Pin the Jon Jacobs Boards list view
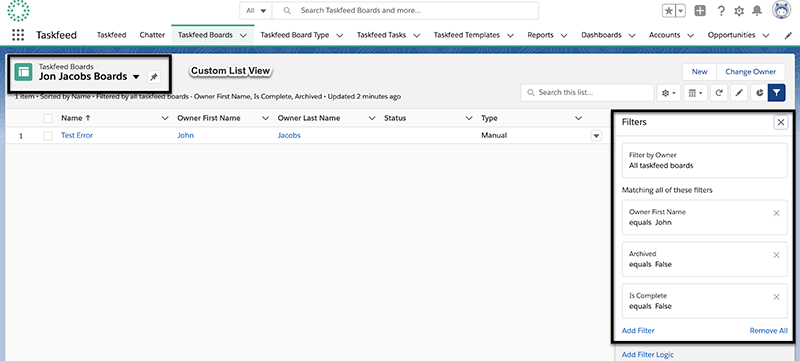 click(x=154, y=77)
